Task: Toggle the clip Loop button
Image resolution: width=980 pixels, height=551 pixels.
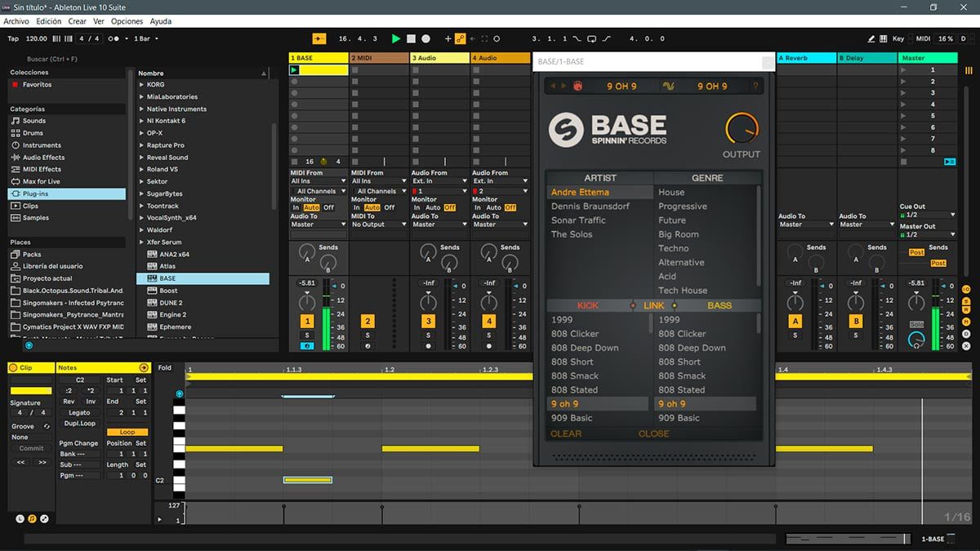Action: pos(127,432)
